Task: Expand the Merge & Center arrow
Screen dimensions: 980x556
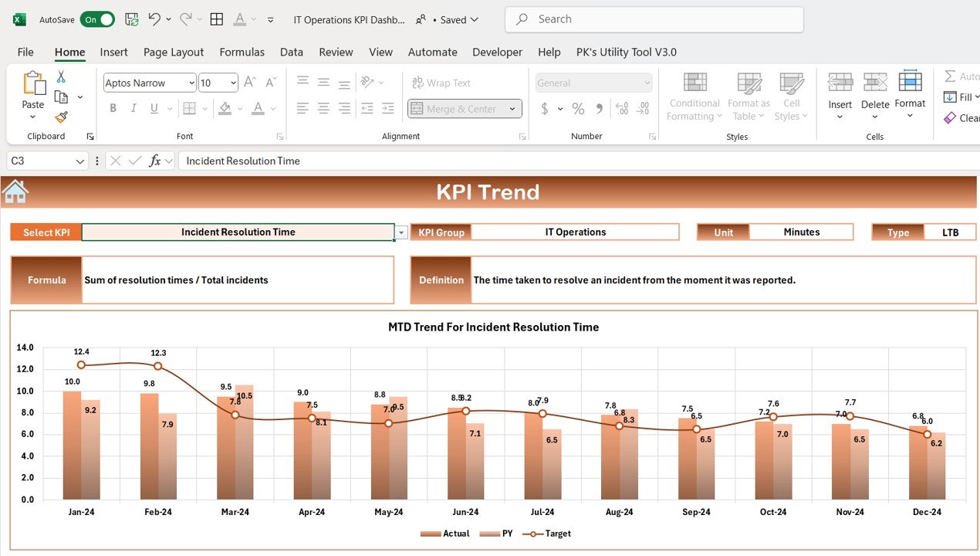Action: pos(512,109)
